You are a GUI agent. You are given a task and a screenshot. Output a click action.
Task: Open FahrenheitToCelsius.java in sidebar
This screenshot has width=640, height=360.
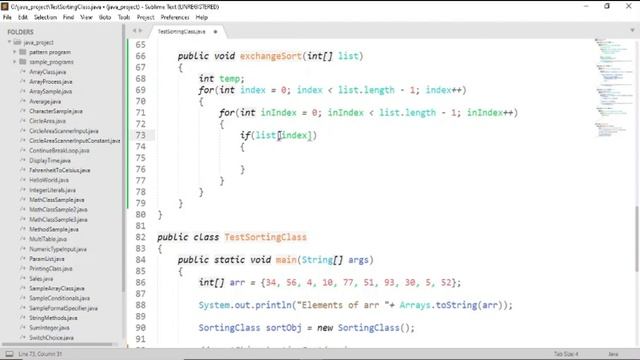60,170
